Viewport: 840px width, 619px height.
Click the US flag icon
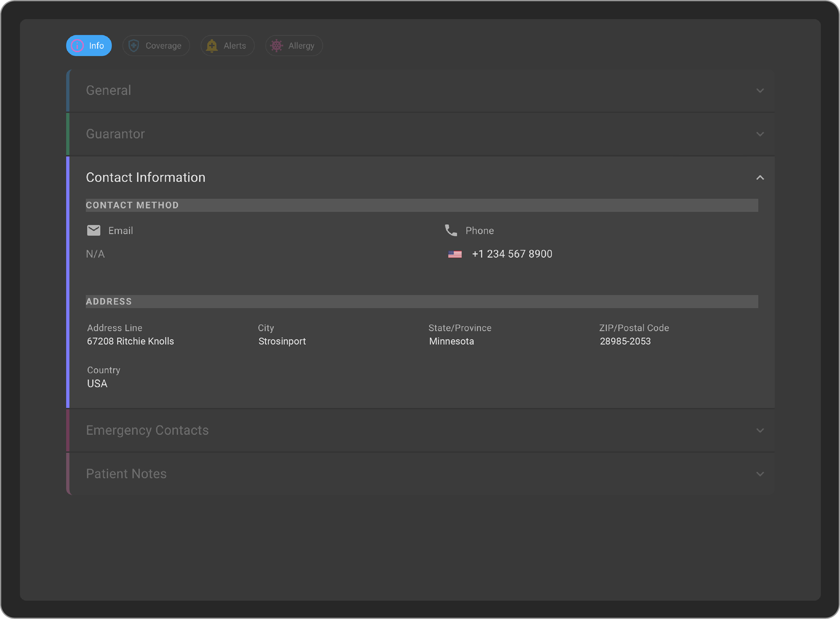pyautogui.click(x=455, y=254)
